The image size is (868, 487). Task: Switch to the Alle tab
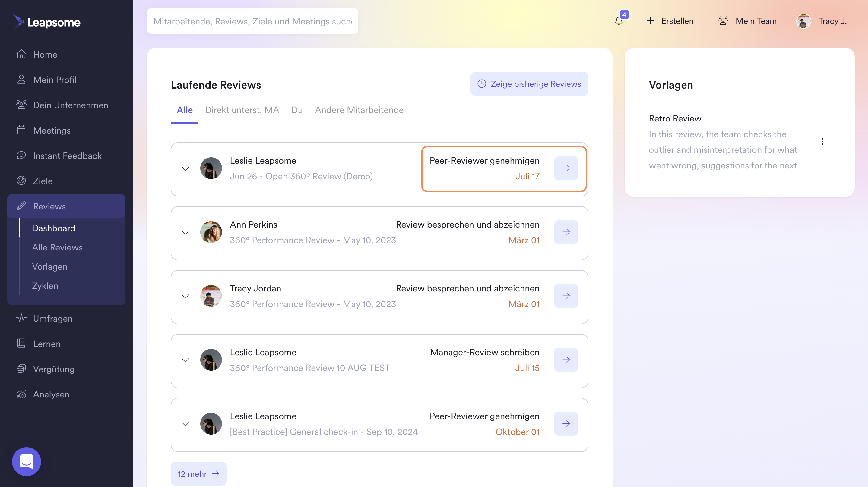point(184,110)
